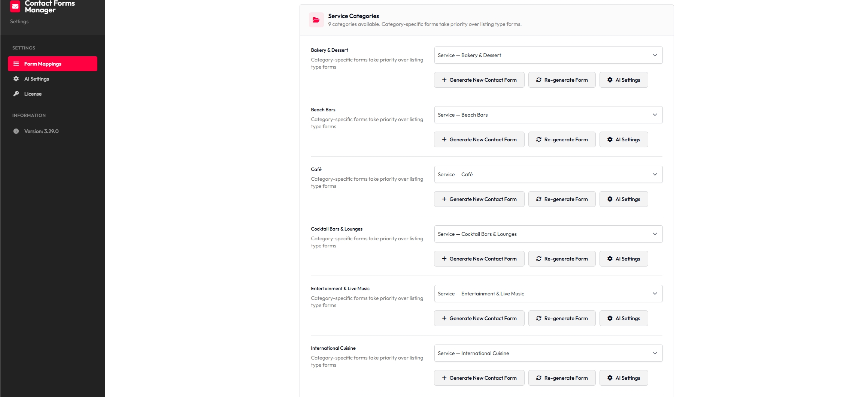
Task: Click the info icon next to Version 3.29.0
Action: [16, 131]
